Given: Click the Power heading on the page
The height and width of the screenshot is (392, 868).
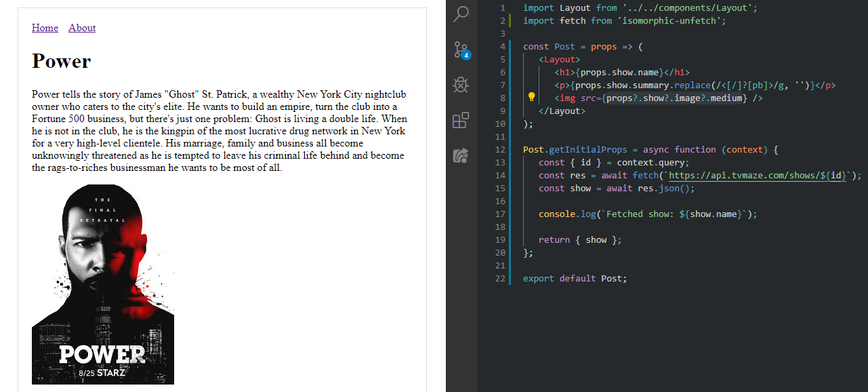Looking at the screenshot, I should (x=61, y=61).
